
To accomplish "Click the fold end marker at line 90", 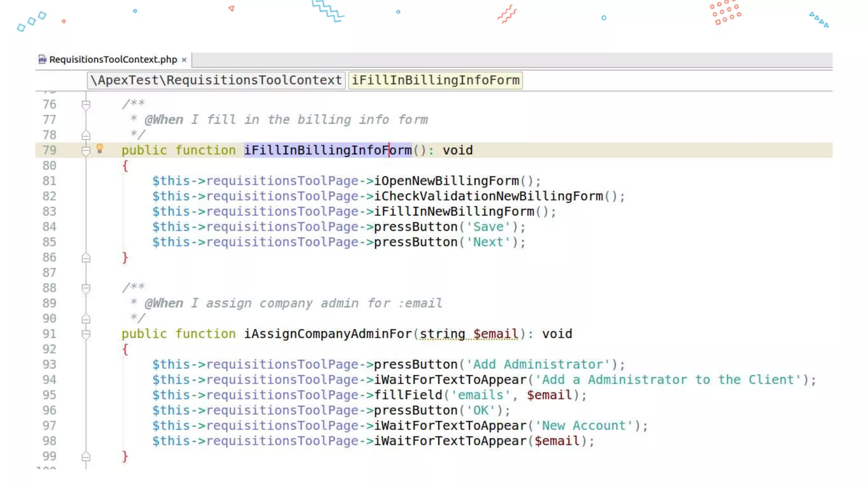I will [x=86, y=319].
